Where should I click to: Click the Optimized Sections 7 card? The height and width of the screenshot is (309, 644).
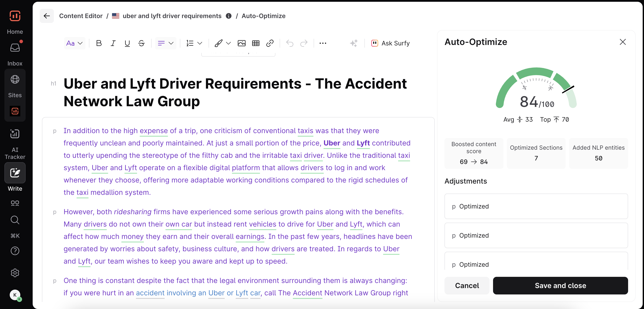pos(536,153)
